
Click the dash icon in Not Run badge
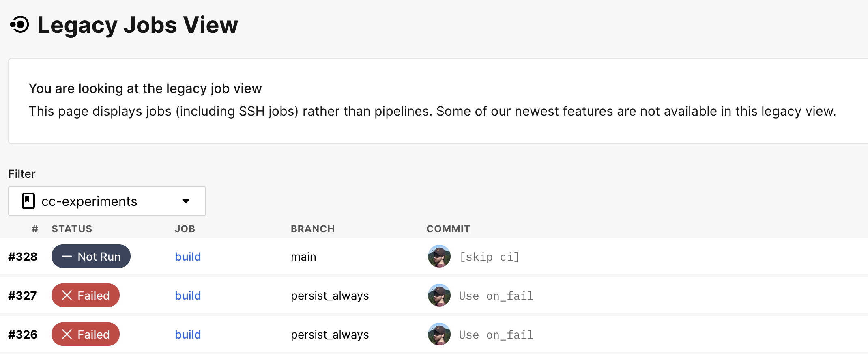tap(67, 257)
